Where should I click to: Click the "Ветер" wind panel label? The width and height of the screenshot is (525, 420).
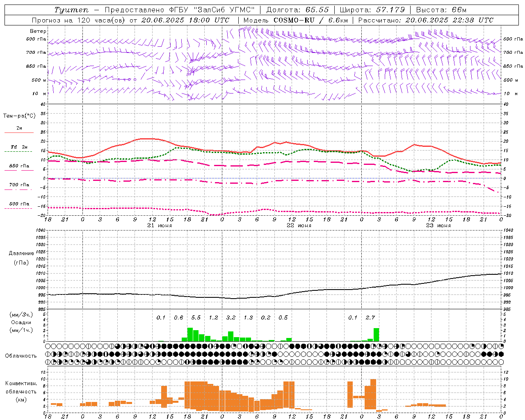tap(38, 31)
